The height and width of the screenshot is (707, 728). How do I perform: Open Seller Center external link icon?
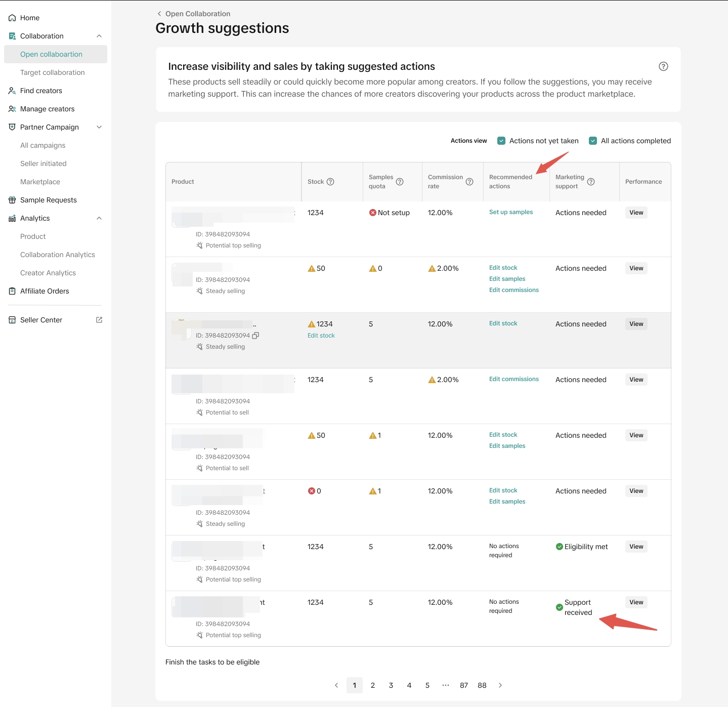(99, 320)
